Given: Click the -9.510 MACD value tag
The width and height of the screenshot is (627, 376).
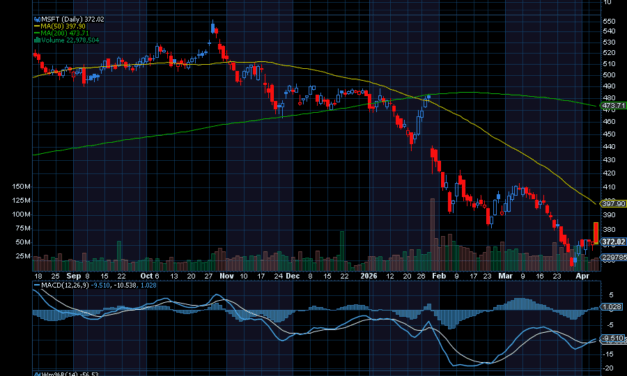Looking at the screenshot, I should coord(613,338).
